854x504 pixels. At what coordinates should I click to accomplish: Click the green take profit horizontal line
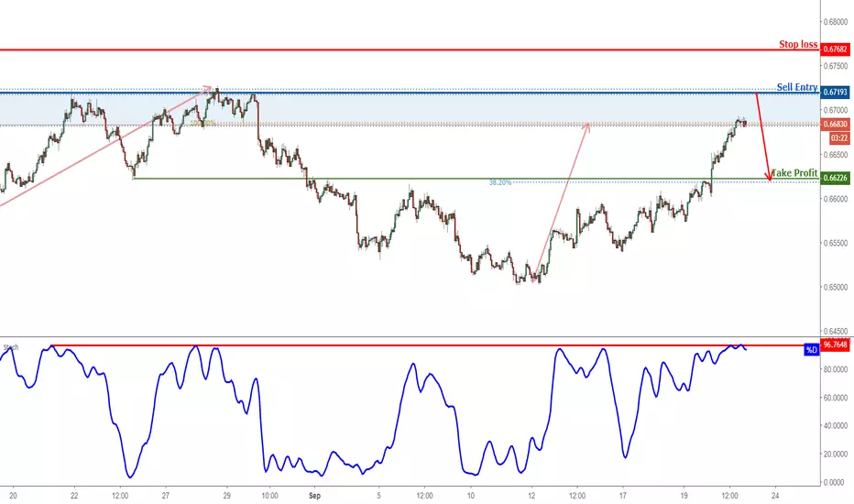476,178
